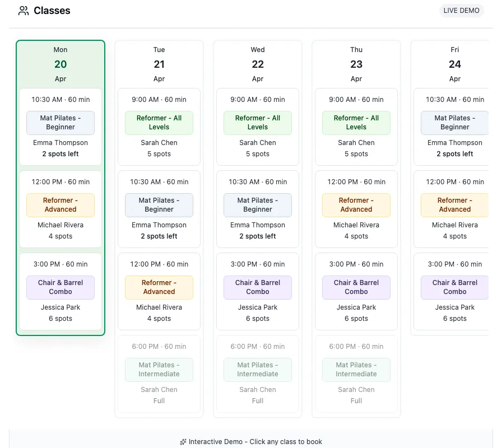Click the sparkle icon in the demo bar

183,441
